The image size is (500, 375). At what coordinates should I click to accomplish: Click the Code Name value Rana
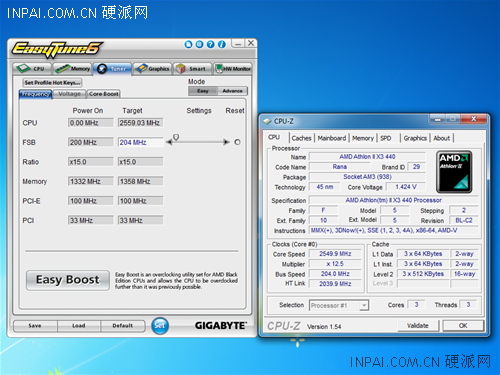(x=339, y=167)
